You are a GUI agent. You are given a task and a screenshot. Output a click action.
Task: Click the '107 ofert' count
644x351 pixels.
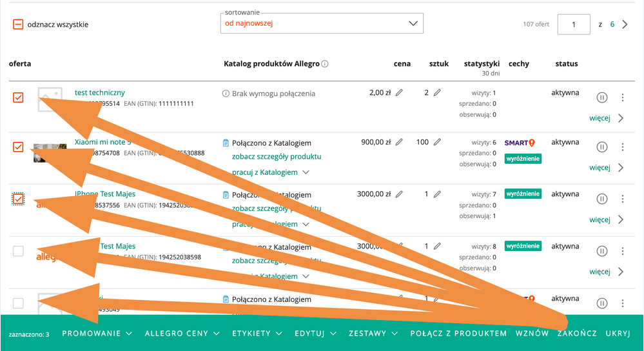point(536,25)
